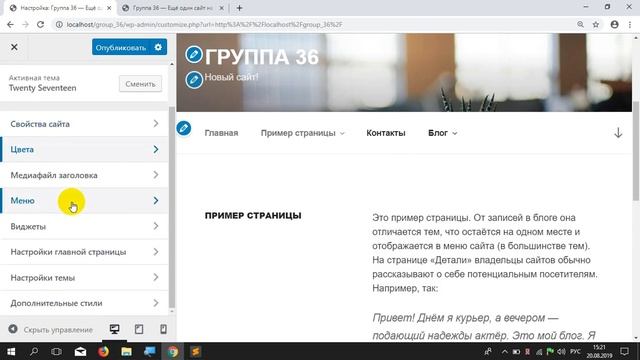Expand chevron beside Цвета
The width and height of the screenshot is (640, 360).
[x=156, y=149]
